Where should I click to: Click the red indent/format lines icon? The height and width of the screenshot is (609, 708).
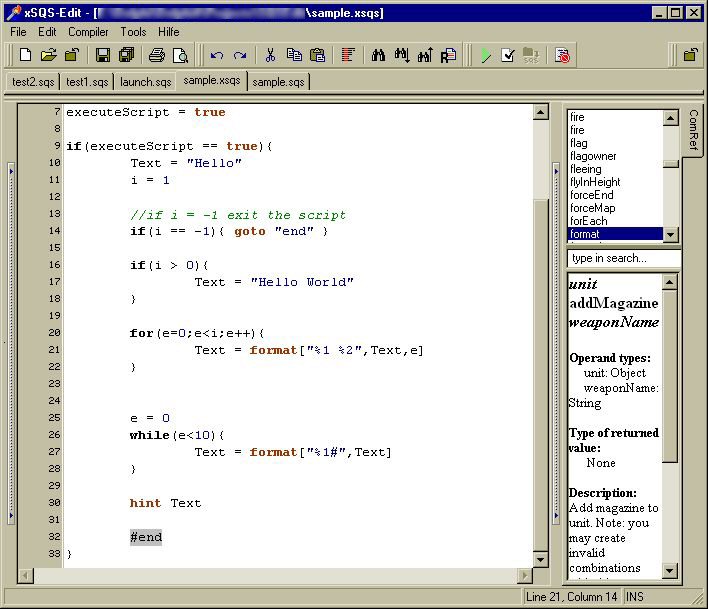348,56
